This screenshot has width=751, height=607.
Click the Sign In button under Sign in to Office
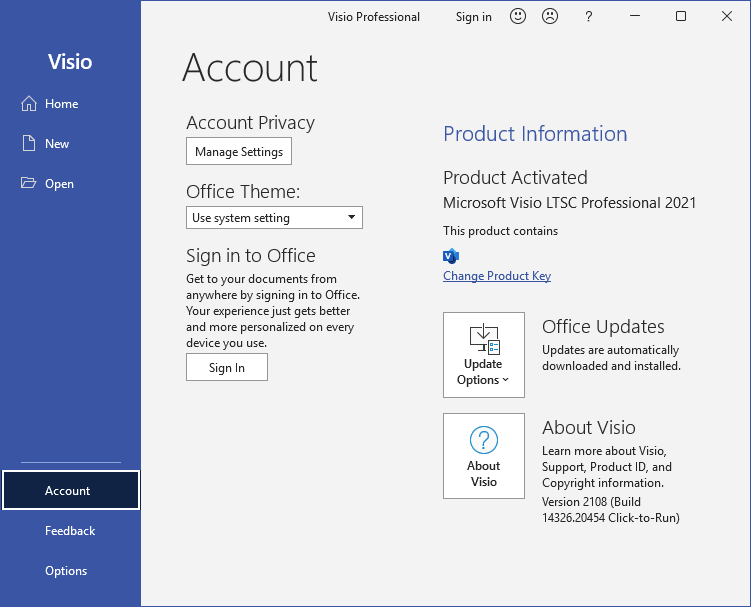coord(227,367)
